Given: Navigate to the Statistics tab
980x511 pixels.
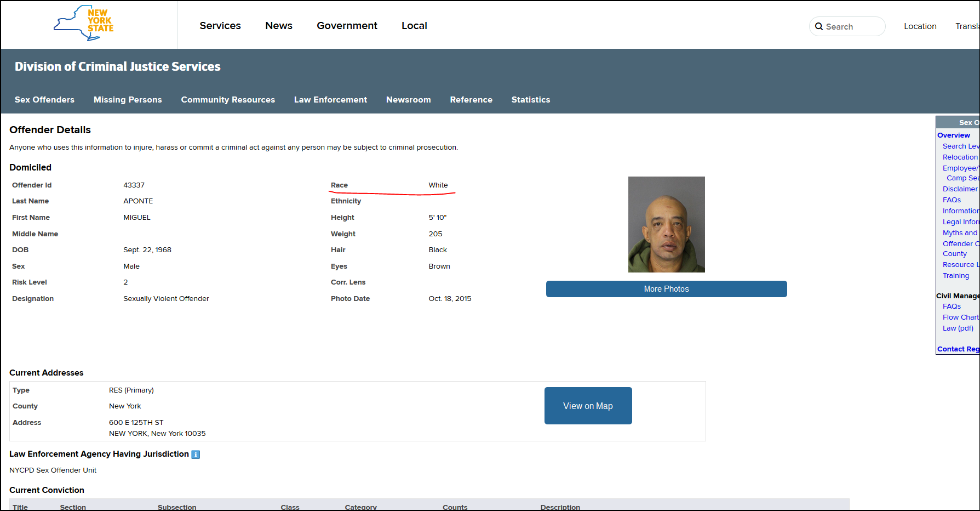Looking at the screenshot, I should pyautogui.click(x=530, y=100).
